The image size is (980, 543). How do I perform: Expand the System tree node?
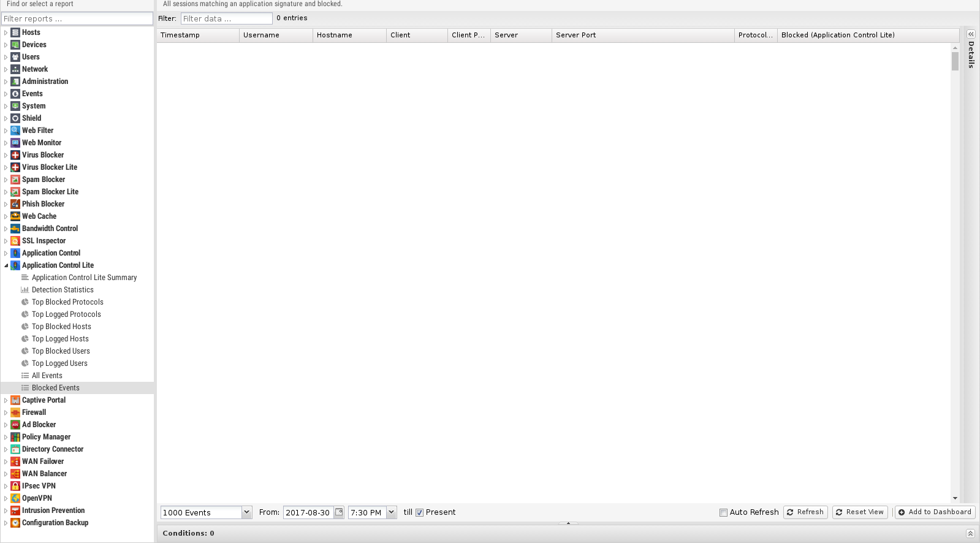pos(6,106)
